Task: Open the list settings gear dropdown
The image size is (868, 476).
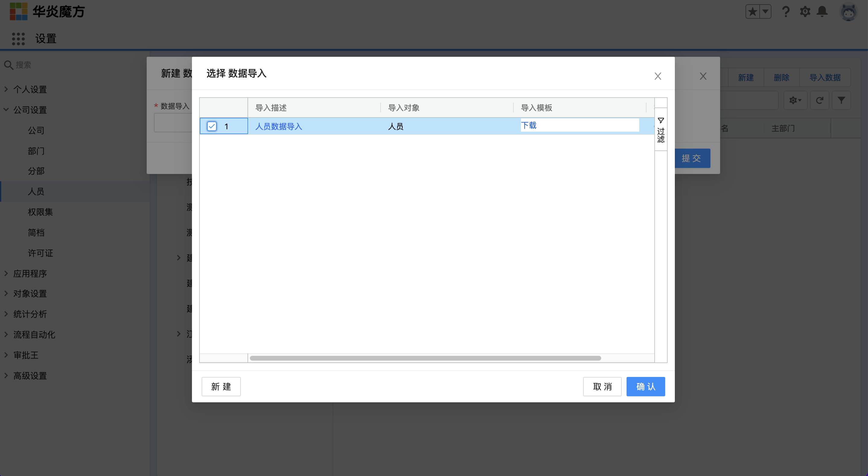Action: [795, 100]
